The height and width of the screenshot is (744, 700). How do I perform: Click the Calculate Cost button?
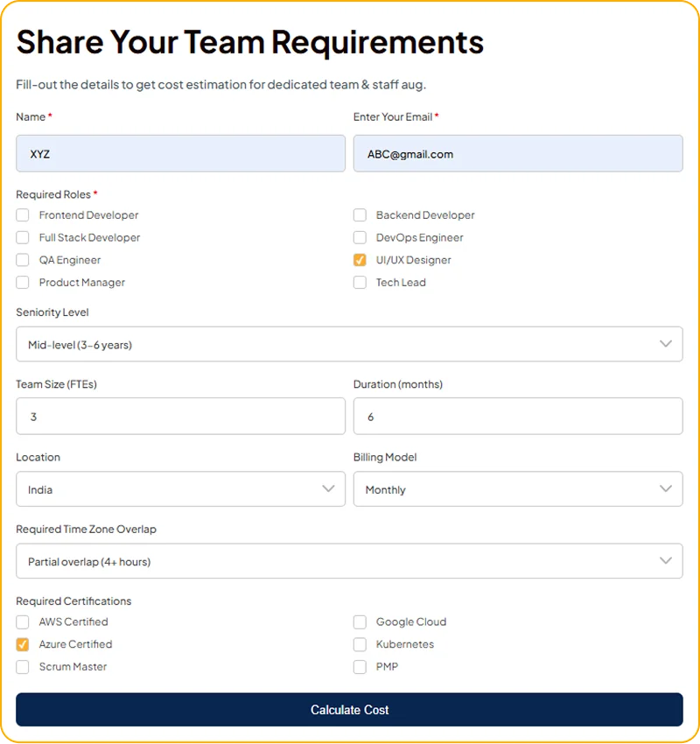tap(349, 710)
